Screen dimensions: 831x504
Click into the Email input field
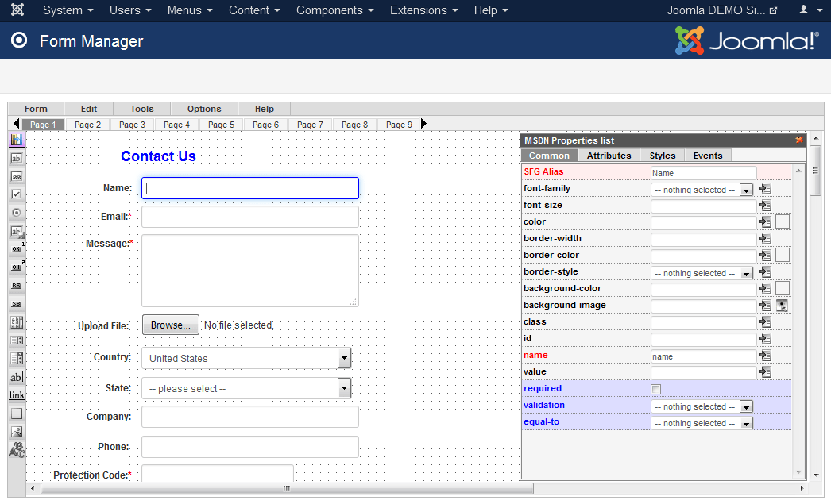point(249,217)
